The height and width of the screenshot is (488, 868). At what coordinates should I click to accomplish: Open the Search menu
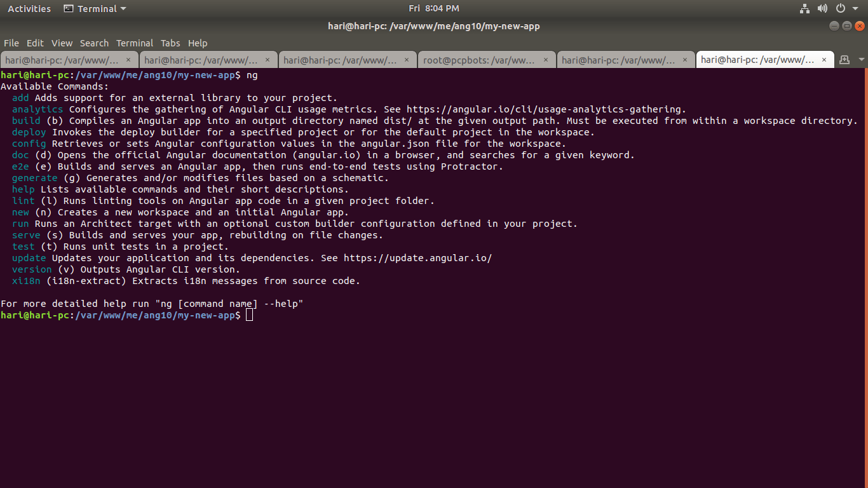pyautogui.click(x=94, y=43)
